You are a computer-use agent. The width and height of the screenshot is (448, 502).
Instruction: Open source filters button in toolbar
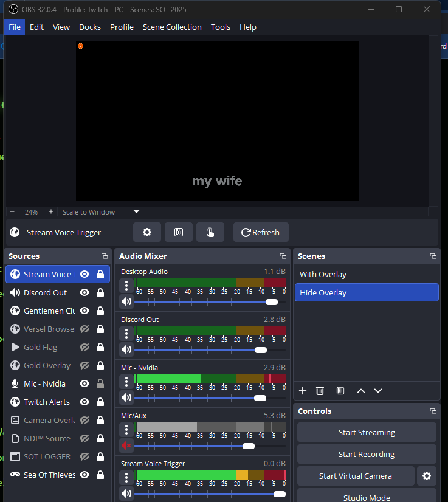pyautogui.click(x=179, y=232)
